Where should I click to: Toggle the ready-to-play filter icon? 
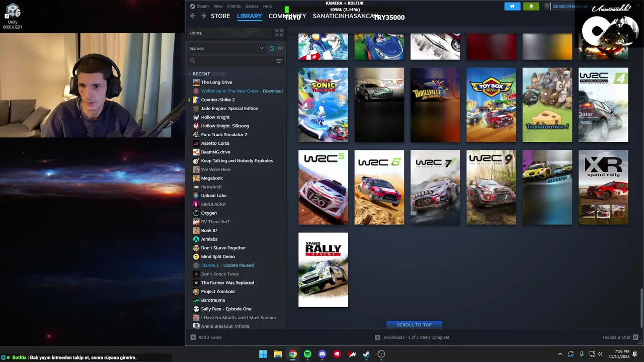pos(280,48)
